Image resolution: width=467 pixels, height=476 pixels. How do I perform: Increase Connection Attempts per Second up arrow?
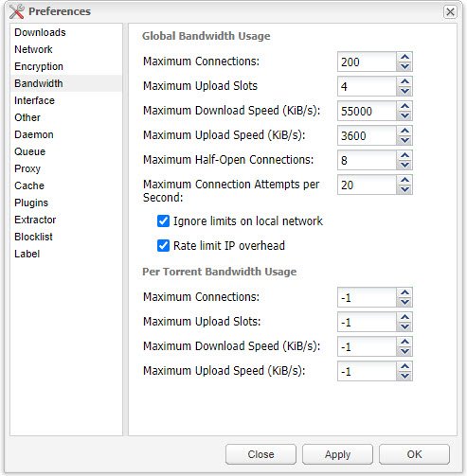[x=404, y=180]
